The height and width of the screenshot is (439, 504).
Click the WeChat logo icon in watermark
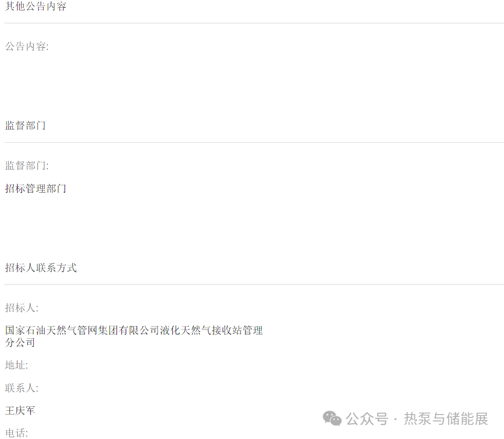332,418
